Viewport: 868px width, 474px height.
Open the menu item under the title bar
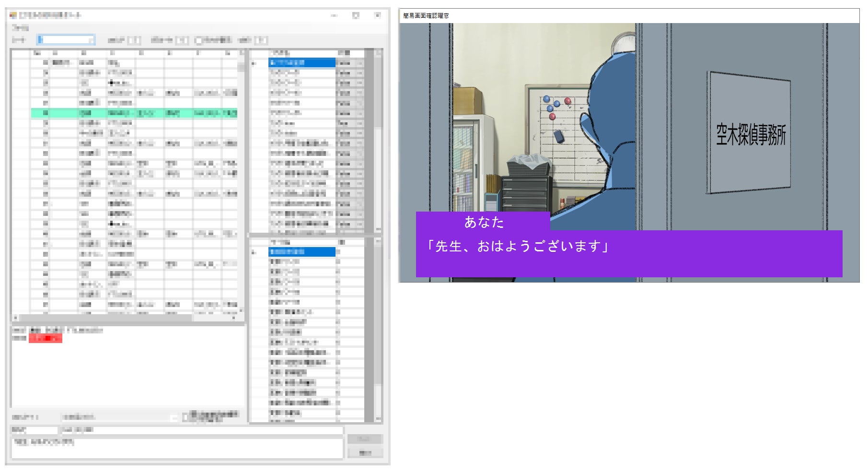pos(20,28)
